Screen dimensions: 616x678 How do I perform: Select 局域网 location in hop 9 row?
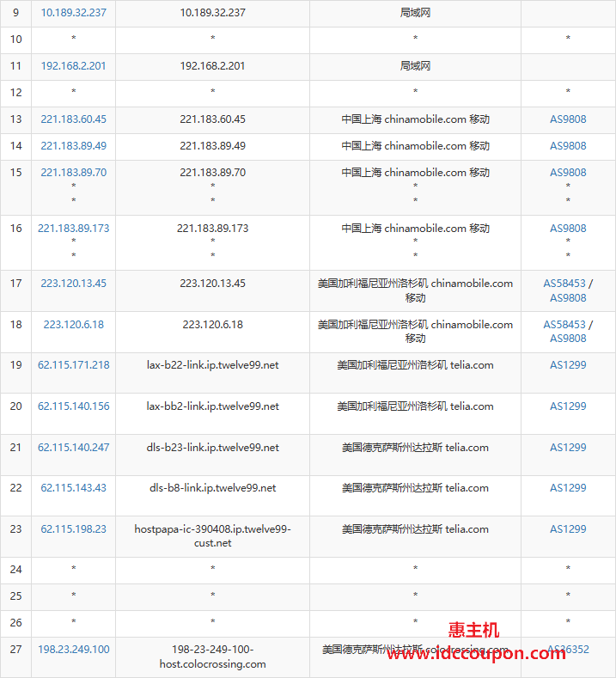pyautogui.click(x=415, y=13)
